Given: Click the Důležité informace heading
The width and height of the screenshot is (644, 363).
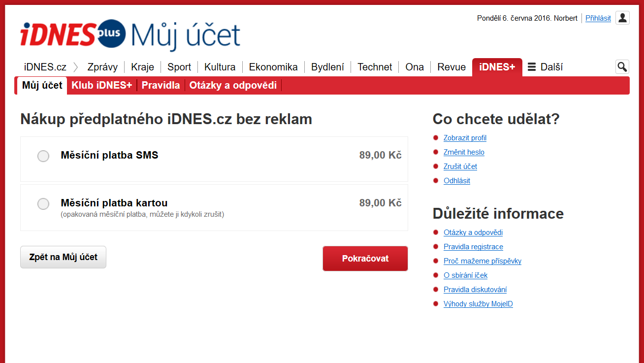Looking at the screenshot, I should [498, 214].
